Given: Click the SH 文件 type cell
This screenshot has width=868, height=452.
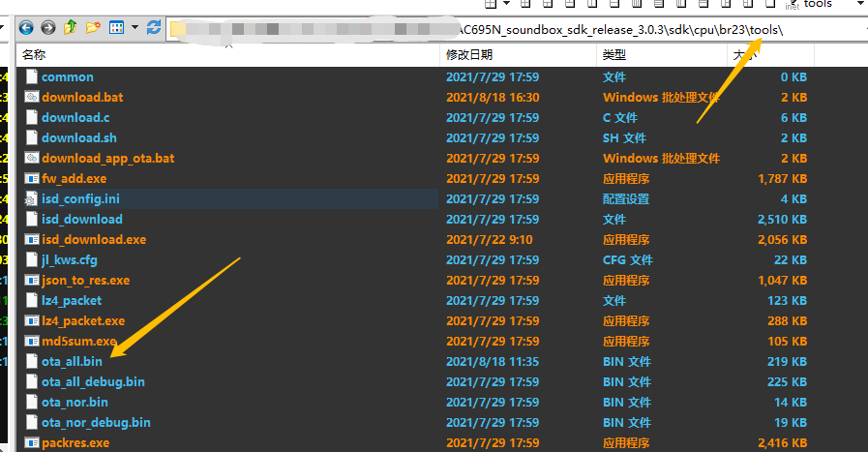Looking at the screenshot, I should 624,138.
